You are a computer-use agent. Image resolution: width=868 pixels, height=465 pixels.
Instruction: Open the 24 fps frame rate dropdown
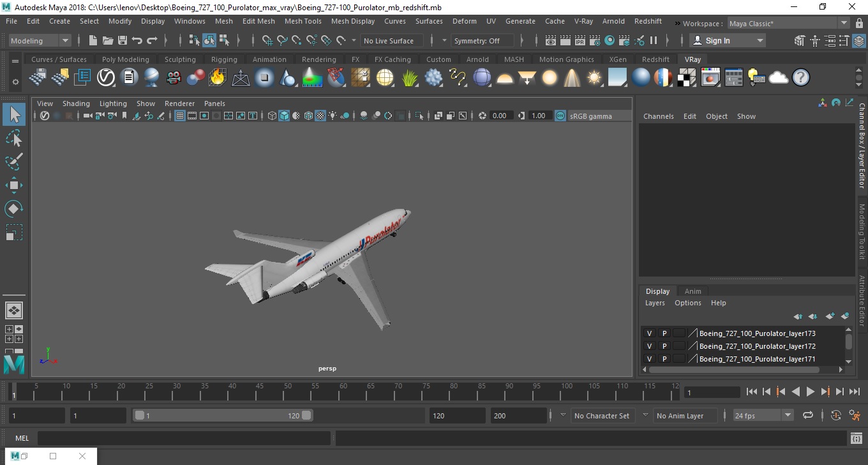click(x=763, y=415)
